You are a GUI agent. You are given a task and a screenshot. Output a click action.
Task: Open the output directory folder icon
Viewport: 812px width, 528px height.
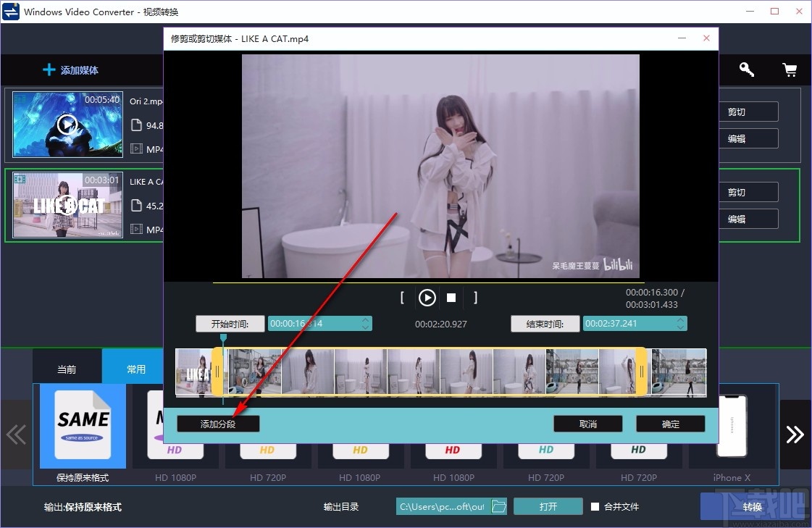coord(499,507)
